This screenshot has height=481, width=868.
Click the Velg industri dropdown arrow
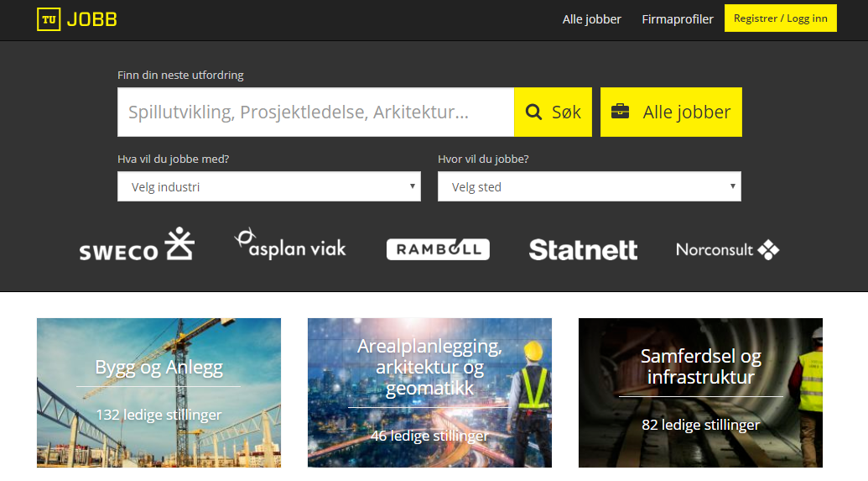[412, 186]
